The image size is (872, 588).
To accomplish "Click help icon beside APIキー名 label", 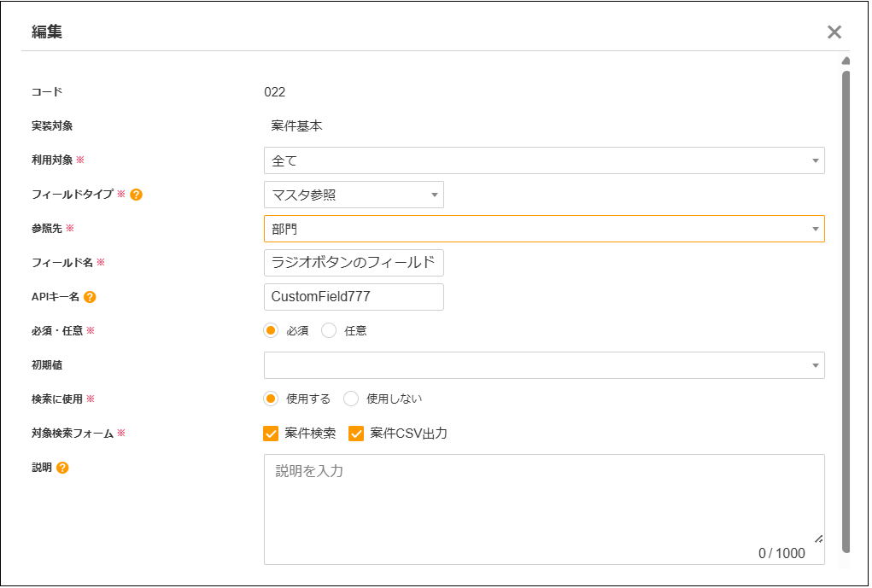I will coord(90,297).
